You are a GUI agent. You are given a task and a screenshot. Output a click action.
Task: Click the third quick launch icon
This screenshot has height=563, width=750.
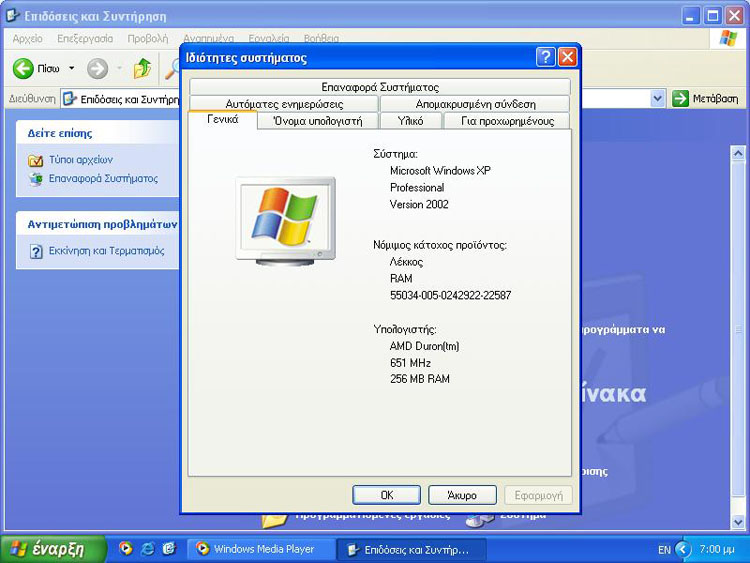tap(169, 548)
